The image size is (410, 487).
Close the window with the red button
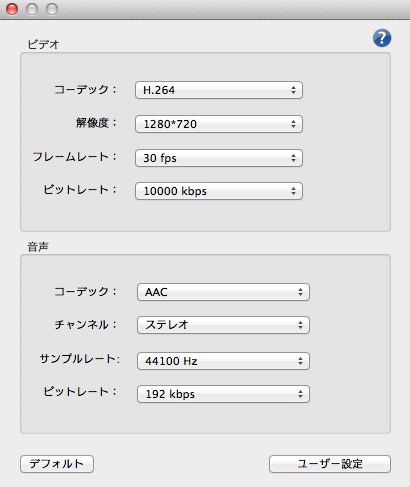12,9
